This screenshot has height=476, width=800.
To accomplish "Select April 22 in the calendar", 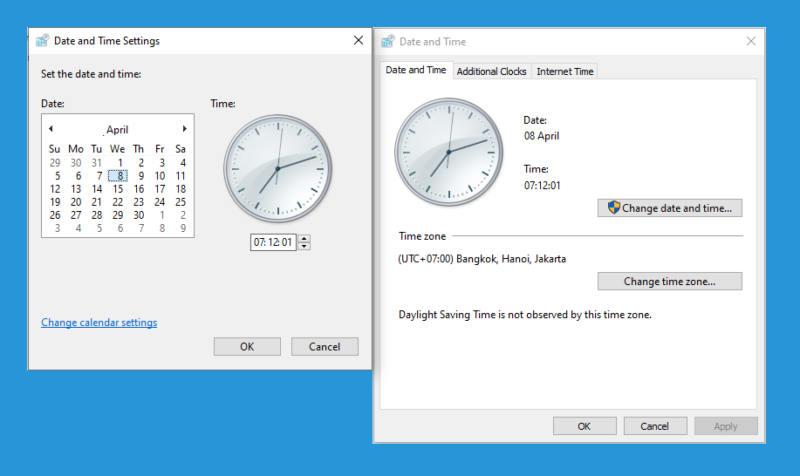I will 118,202.
